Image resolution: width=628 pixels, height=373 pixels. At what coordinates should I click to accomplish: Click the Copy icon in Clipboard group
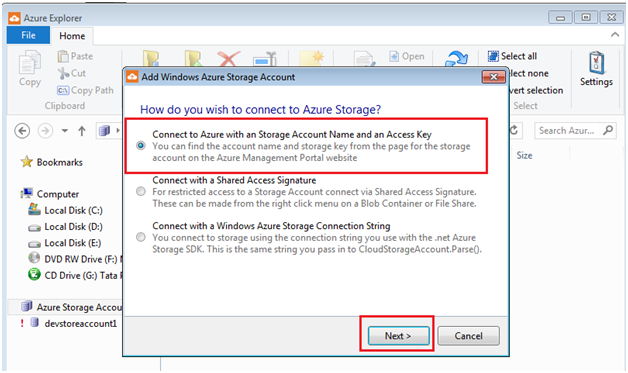(x=30, y=63)
